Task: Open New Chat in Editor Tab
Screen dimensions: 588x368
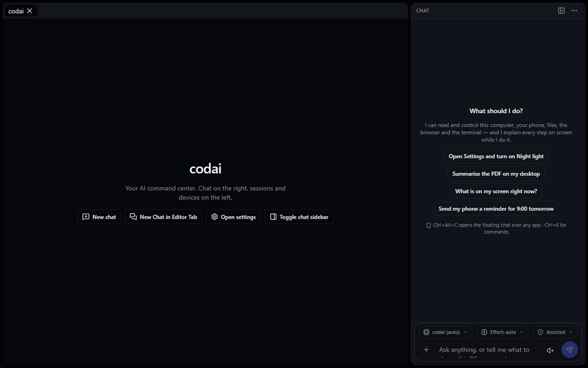Action: click(163, 217)
